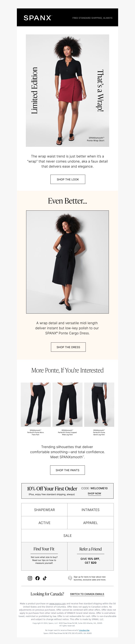Click the Shop The Dress button
Screen dimensions: 135x644
coord(68,347)
